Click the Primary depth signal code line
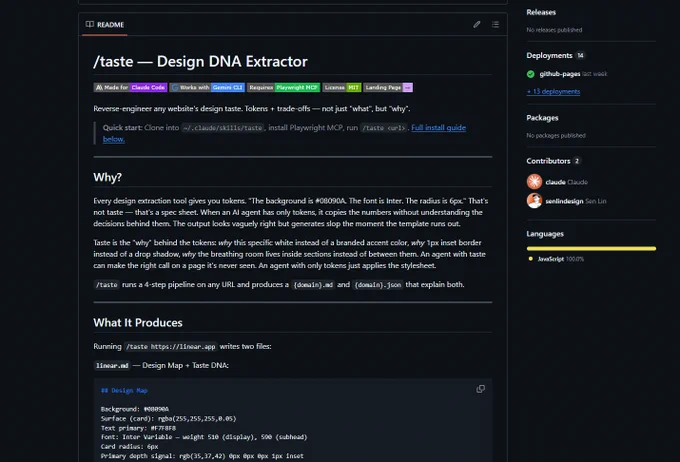Viewport: 680px width, 462px height. coord(202,456)
